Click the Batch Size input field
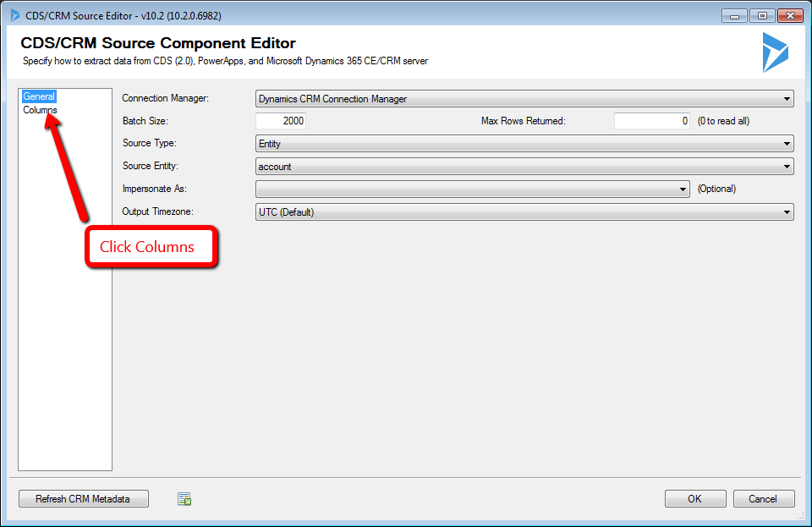 [281, 121]
